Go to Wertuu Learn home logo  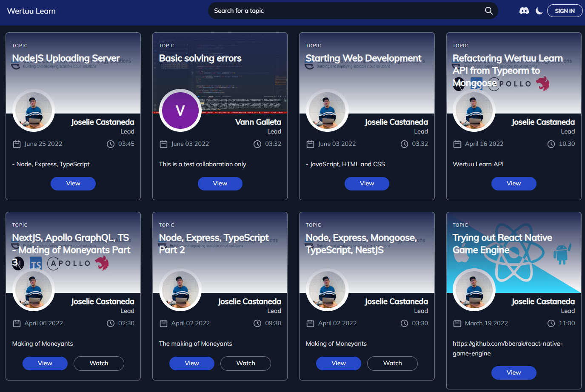31,11
